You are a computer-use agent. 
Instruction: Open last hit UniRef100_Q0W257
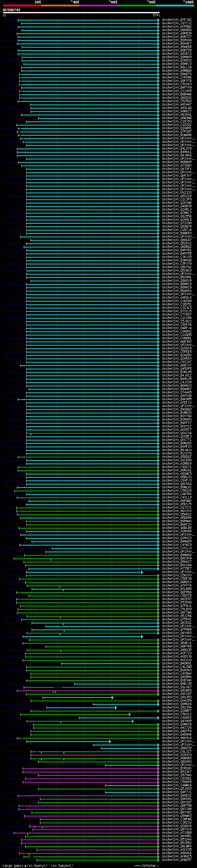[x=177, y=860]
